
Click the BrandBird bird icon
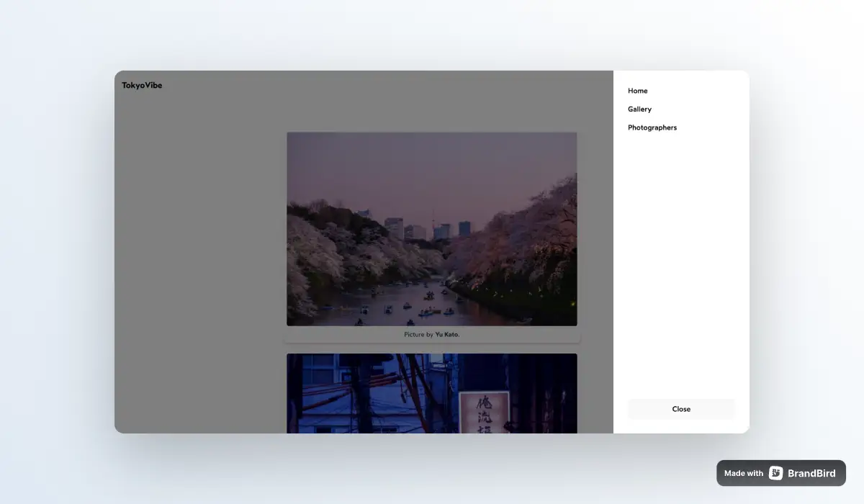point(775,473)
